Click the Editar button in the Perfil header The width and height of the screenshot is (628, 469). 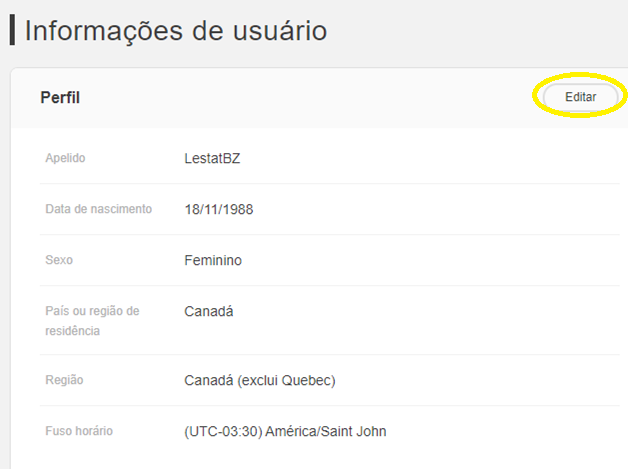[x=580, y=97]
